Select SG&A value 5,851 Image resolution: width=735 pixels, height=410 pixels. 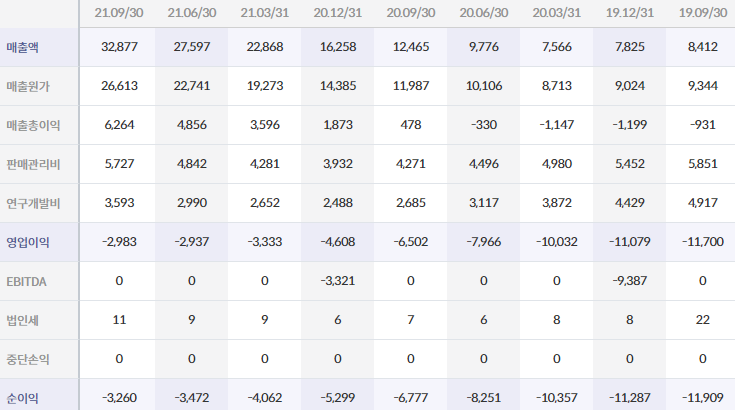click(703, 164)
